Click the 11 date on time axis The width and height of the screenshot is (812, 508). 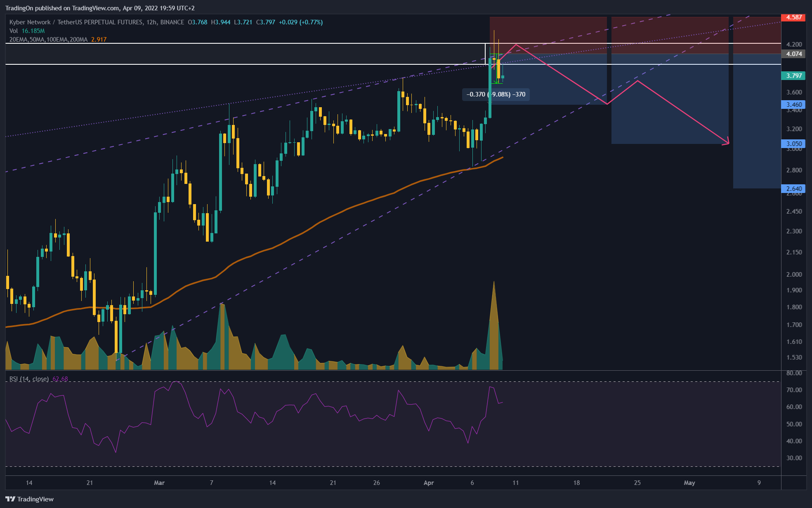516,483
